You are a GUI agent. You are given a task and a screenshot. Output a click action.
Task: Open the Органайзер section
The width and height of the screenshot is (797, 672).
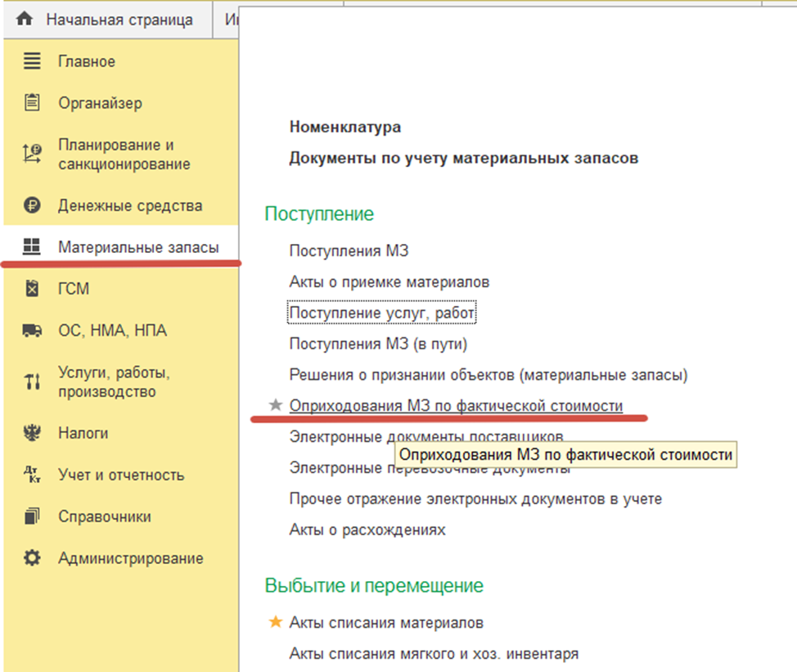100,103
